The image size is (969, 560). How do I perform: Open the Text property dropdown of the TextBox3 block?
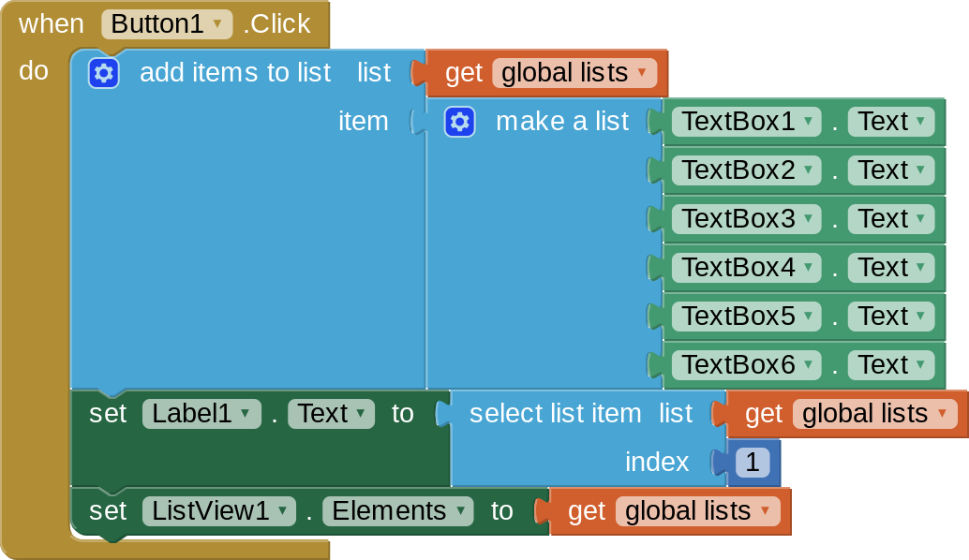pos(891,219)
